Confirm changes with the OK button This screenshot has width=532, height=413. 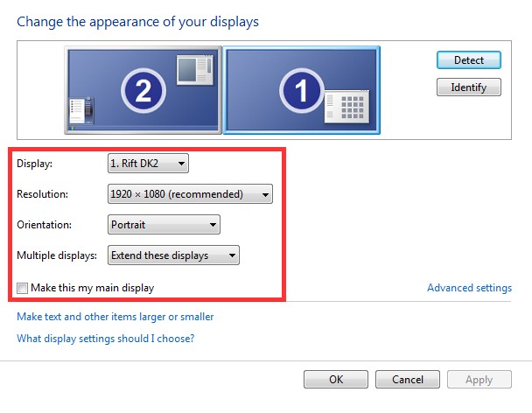point(336,380)
